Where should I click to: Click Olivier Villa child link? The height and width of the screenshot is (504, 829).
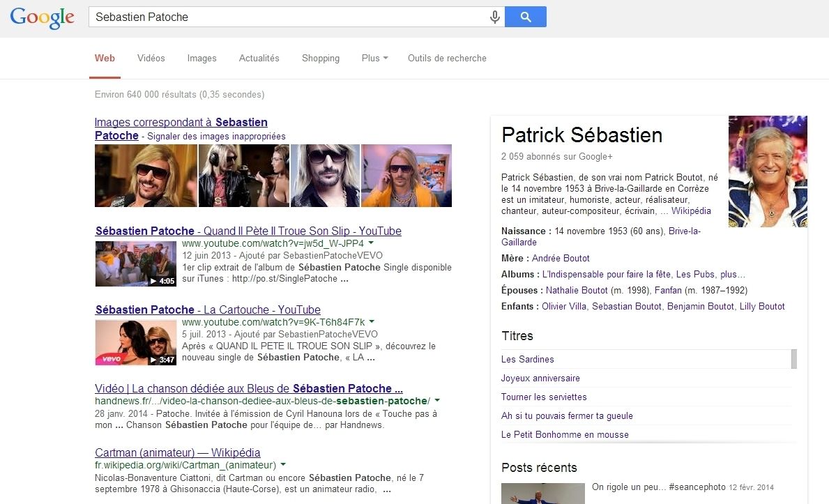click(564, 306)
